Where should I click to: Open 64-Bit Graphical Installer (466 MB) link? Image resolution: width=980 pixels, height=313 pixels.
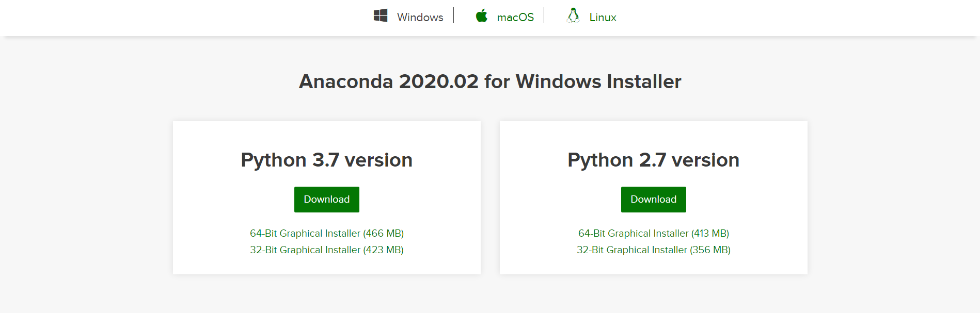[327, 234]
